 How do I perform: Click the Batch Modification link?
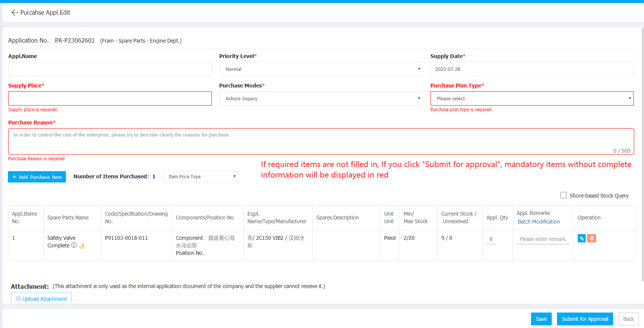pos(539,222)
